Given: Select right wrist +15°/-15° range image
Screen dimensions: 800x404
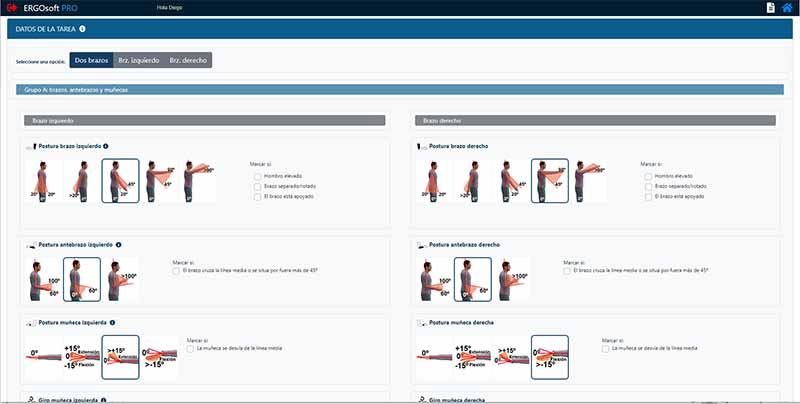Looking at the screenshot, I should pos(472,357).
